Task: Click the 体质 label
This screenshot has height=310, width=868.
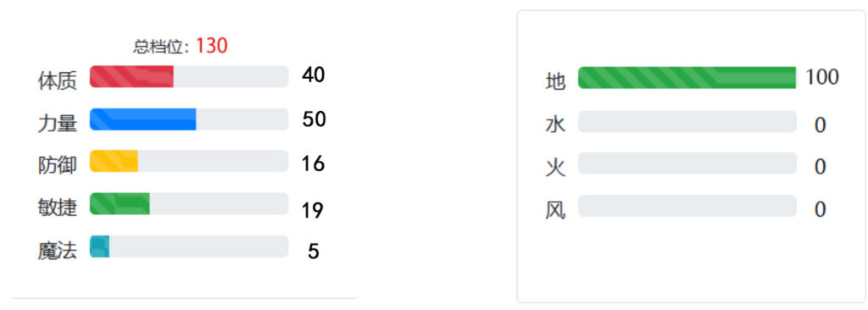Action: 57,81
